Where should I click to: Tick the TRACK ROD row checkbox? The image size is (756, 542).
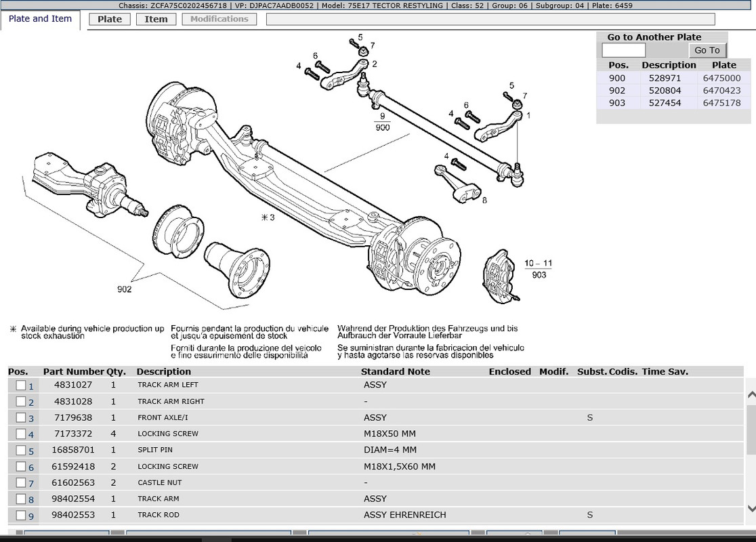21,516
